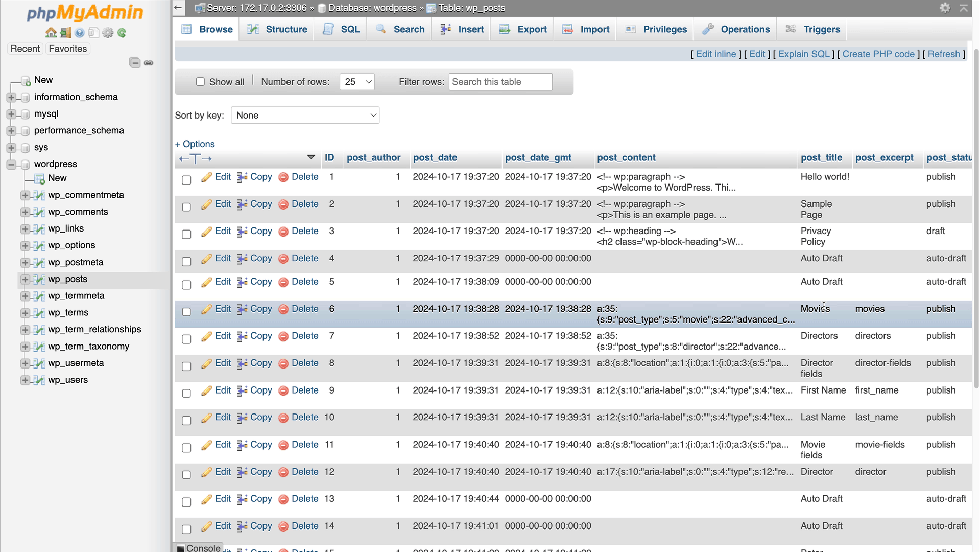The height and width of the screenshot is (552, 980).
Task: Click Explain SQL link
Action: click(x=804, y=54)
